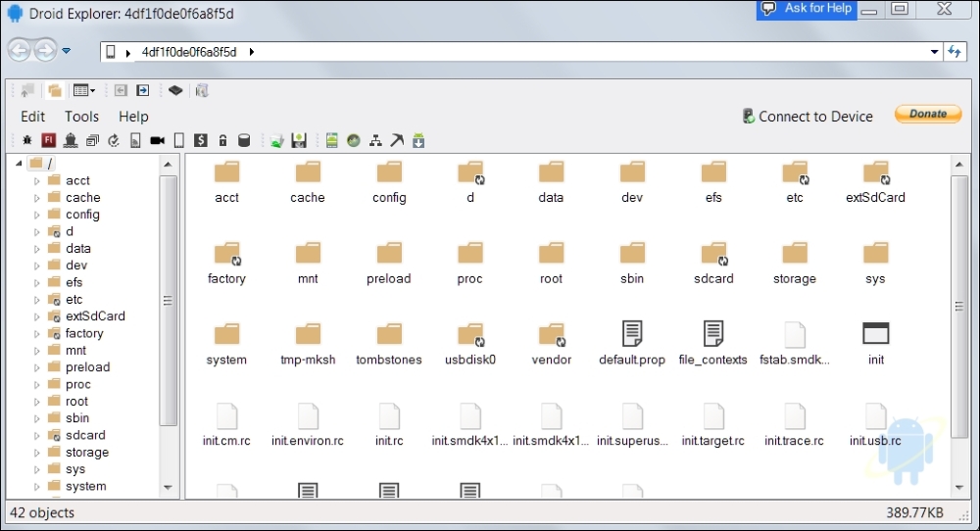The width and height of the screenshot is (980, 531).
Task: Click the Donate button
Action: click(928, 114)
